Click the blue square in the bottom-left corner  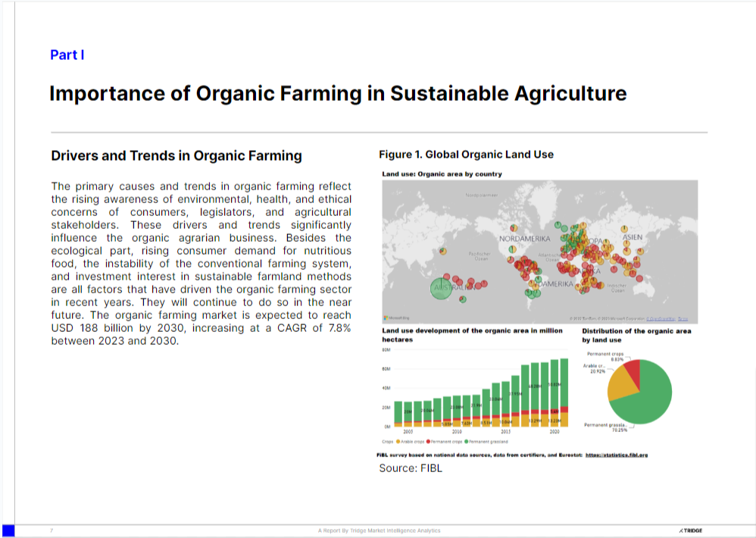pos(8,530)
